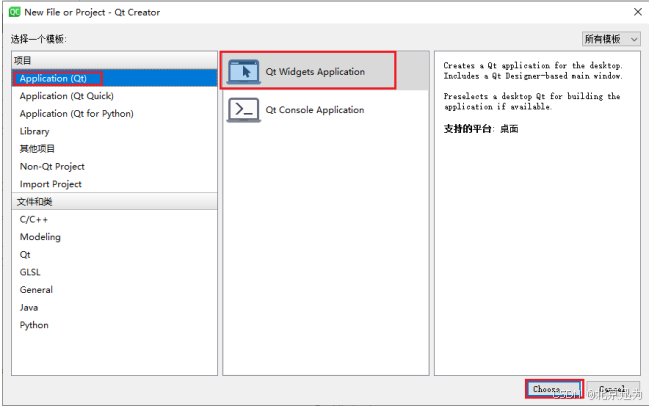Select the General file category
Screen dimensions: 649x406
pyautogui.click(x=114, y=290)
